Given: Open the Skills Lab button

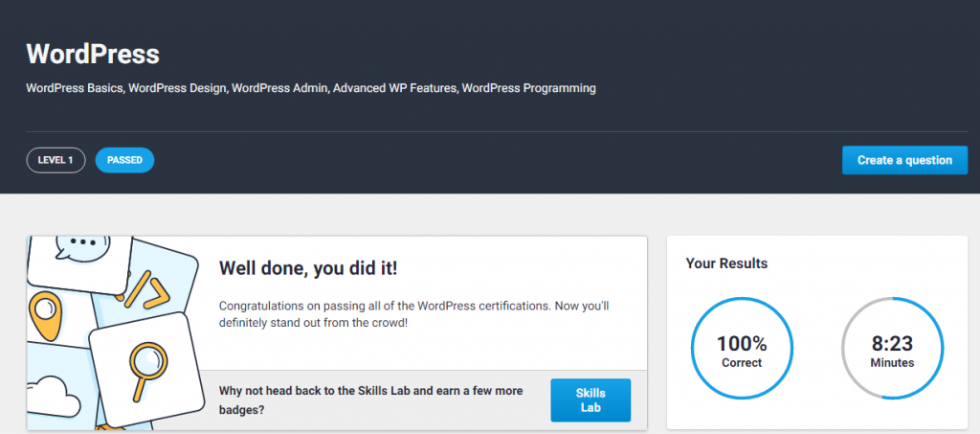Looking at the screenshot, I should click(x=590, y=400).
